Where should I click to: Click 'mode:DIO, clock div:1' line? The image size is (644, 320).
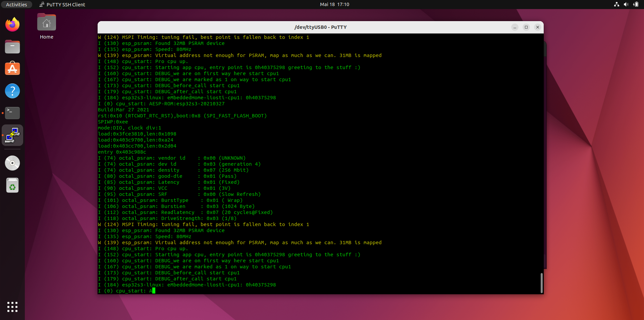click(129, 128)
